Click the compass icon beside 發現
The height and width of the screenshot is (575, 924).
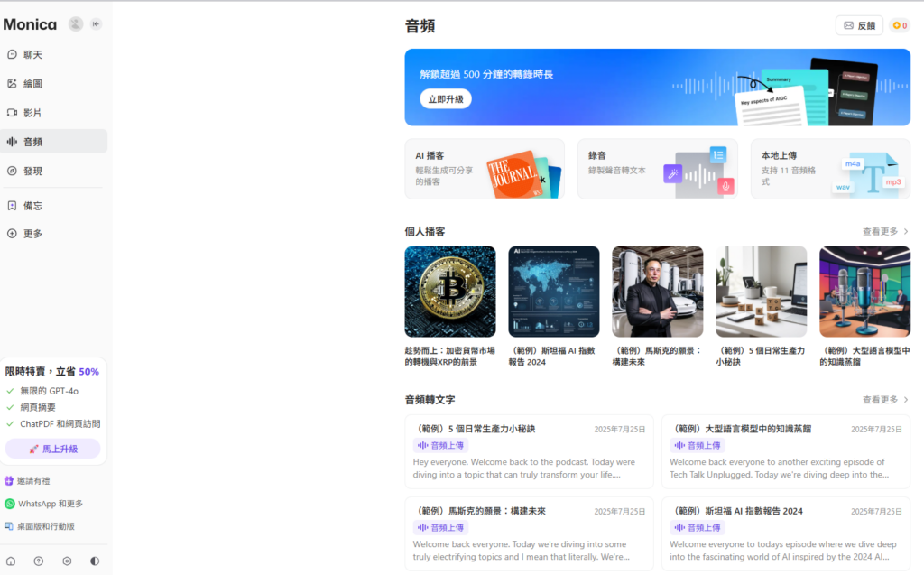[12, 171]
